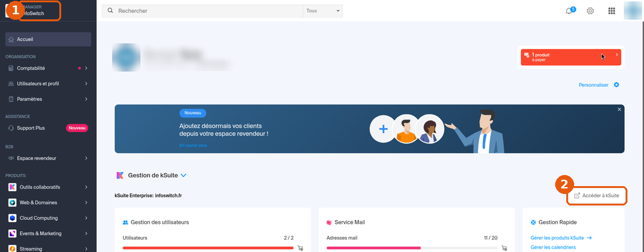Click the Accueil home icon

11,39
